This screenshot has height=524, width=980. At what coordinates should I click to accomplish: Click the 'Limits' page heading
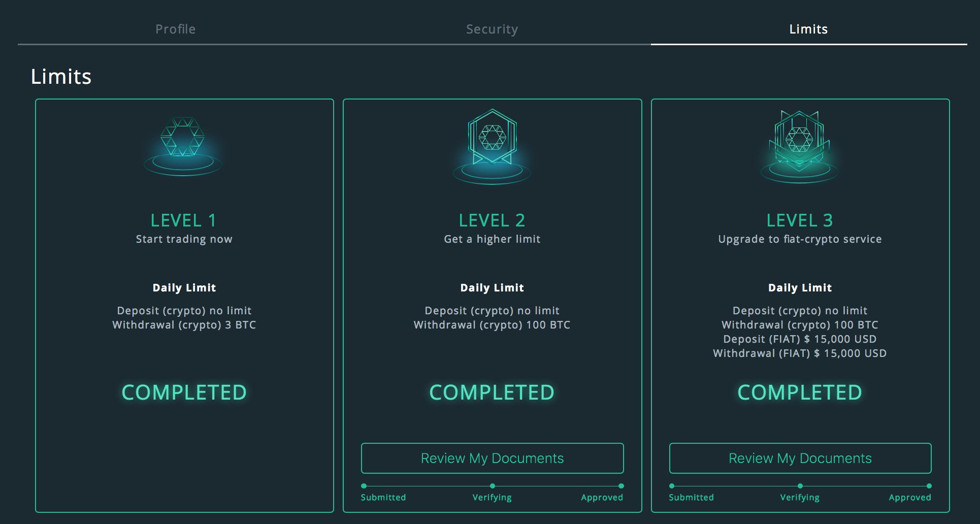click(x=61, y=77)
